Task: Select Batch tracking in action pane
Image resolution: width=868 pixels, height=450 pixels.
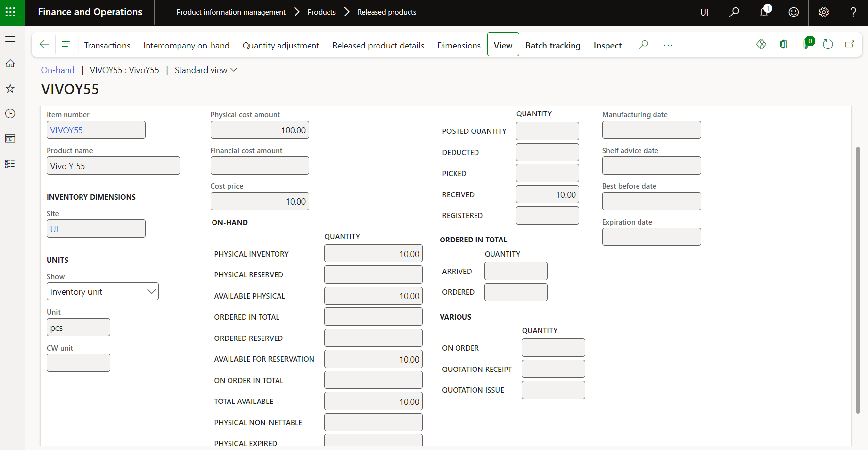Action: [x=553, y=45]
